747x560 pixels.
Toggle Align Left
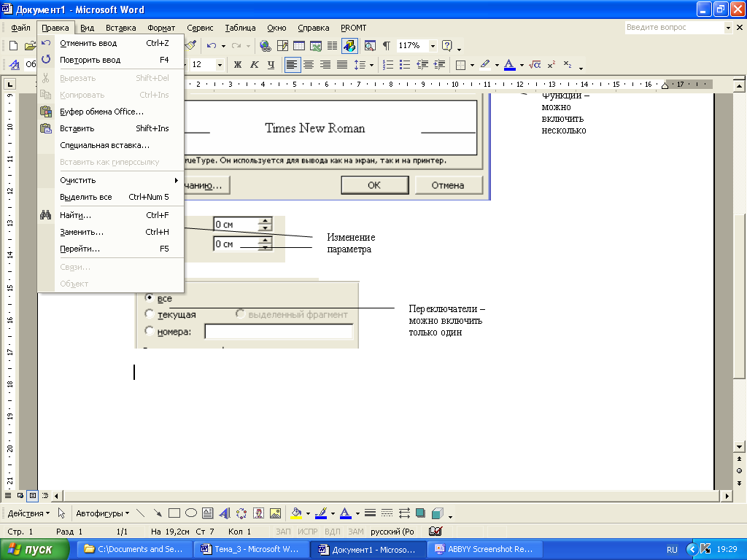coord(292,64)
